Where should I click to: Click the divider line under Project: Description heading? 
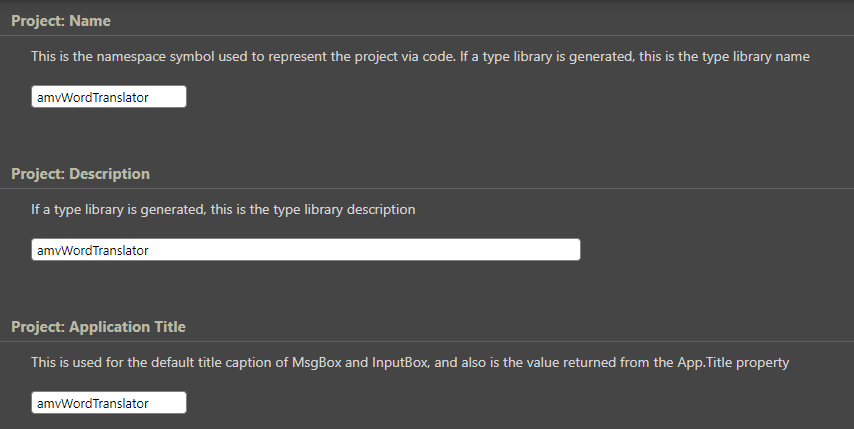tap(427, 188)
